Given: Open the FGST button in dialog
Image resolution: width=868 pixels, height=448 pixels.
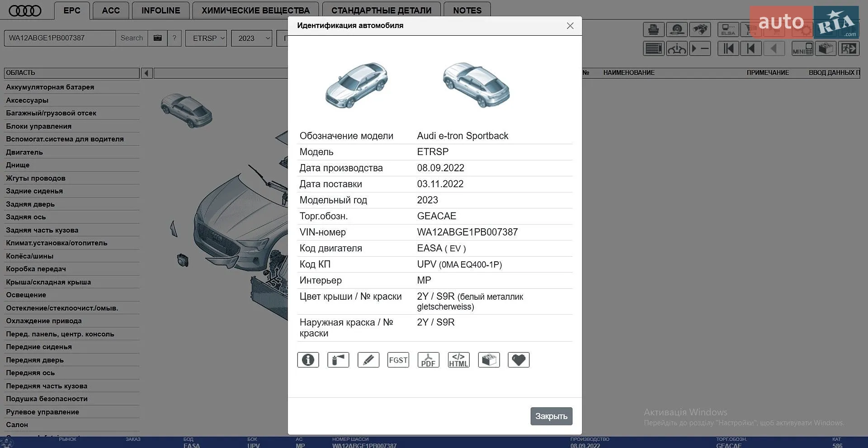Looking at the screenshot, I should [398, 360].
